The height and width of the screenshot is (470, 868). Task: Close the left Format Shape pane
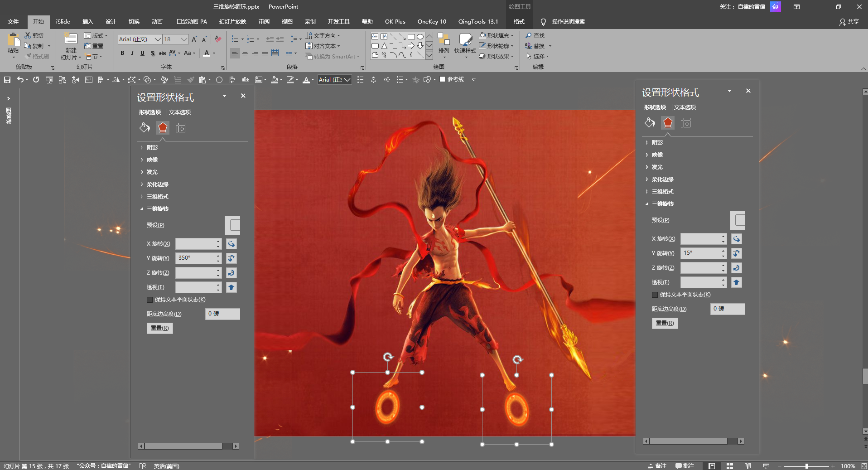(243, 96)
